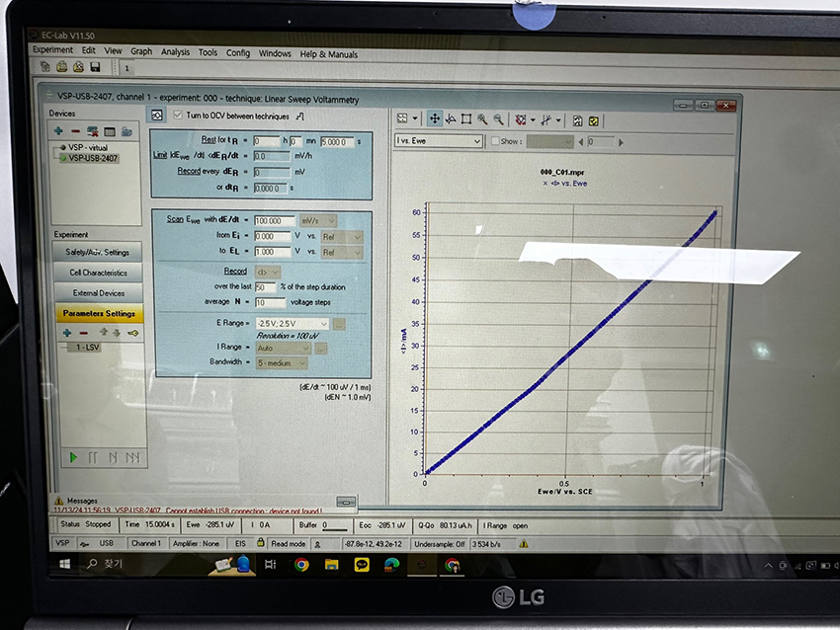Select the zoom-in magnifier tool
Image resolution: width=840 pixels, height=630 pixels.
[x=482, y=119]
